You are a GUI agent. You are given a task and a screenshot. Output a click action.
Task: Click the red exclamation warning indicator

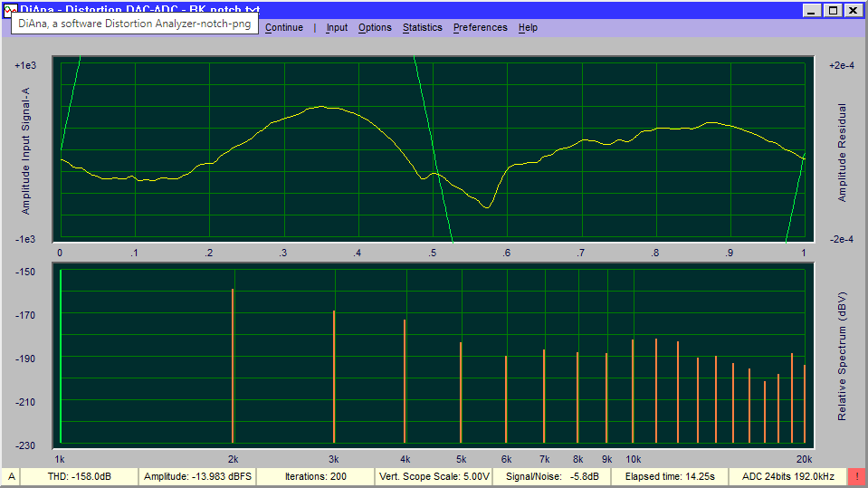point(857,476)
